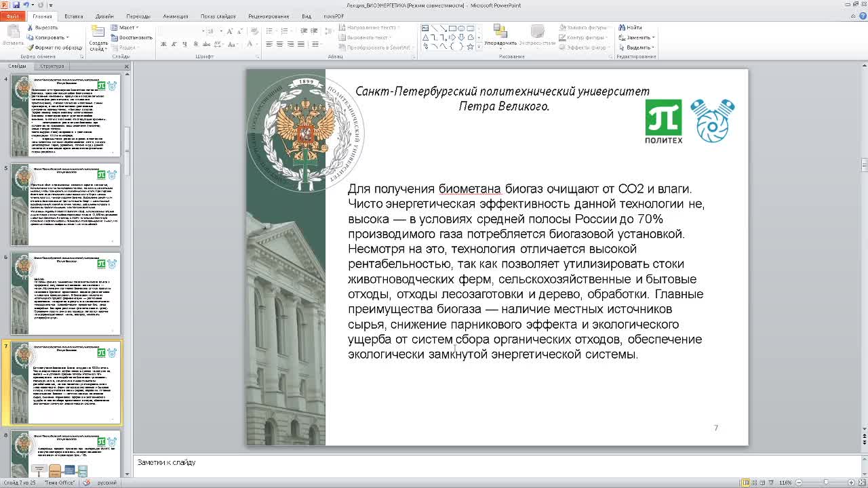Toggle Bold (Ж) formatting
868x488 pixels.
pyautogui.click(x=163, y=44)
